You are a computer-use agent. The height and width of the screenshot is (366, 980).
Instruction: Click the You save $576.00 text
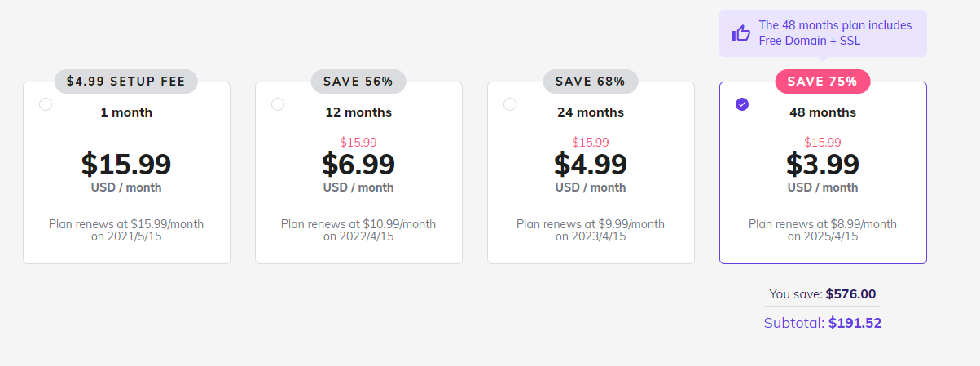pos(823,294)
